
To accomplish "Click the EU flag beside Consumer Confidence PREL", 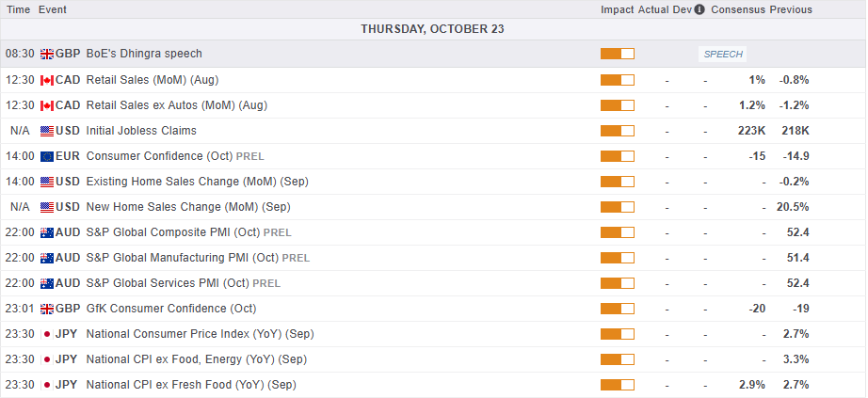I will 47,156.
